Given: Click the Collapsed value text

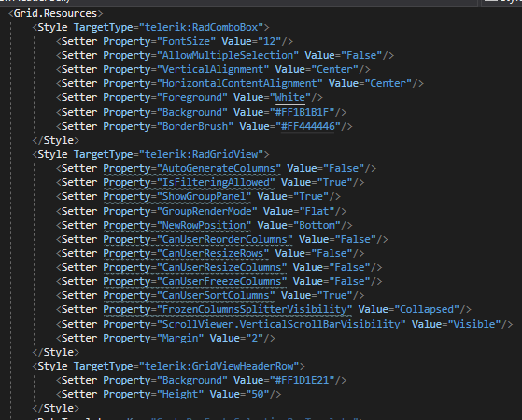Looking at the screenshot, I should [x=427, y=309].
